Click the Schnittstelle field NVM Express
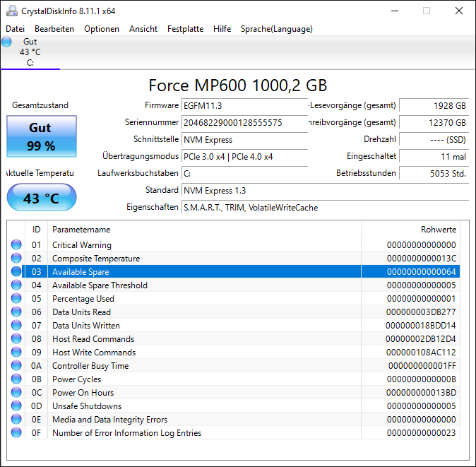 pos(244,140)
